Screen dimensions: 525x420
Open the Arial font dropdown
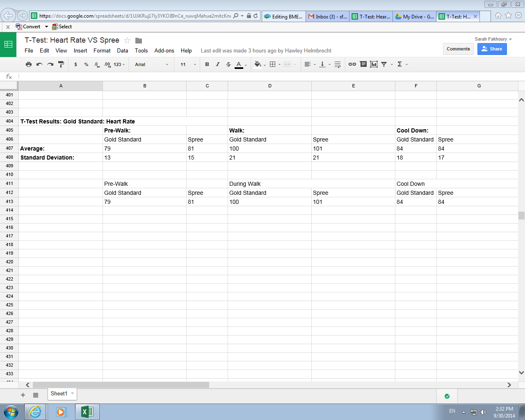pyautogui.click(x=151, y=64)
